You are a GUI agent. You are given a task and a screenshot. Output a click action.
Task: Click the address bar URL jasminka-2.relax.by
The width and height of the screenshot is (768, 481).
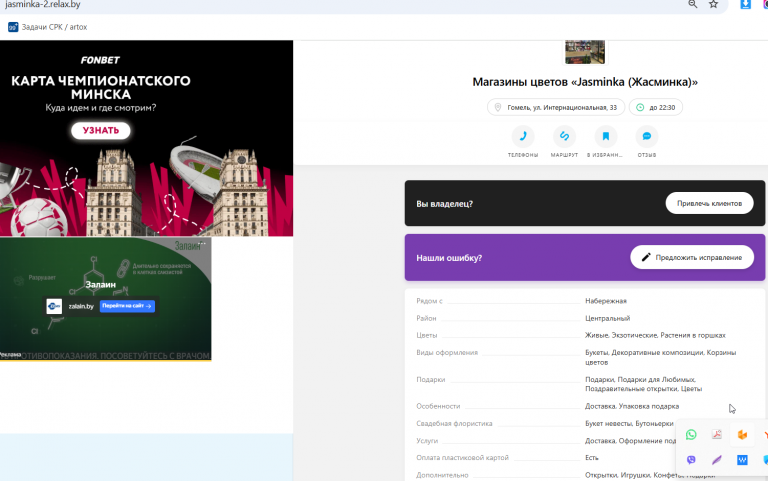[x=43, y=4]
